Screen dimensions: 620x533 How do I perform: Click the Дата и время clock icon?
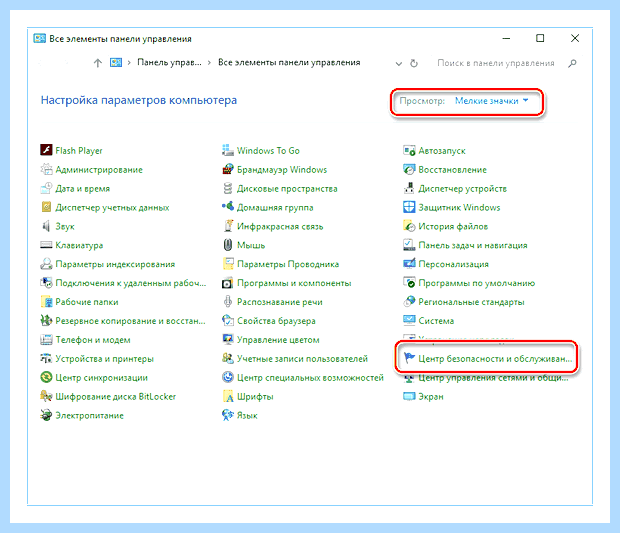pos(46,188)
